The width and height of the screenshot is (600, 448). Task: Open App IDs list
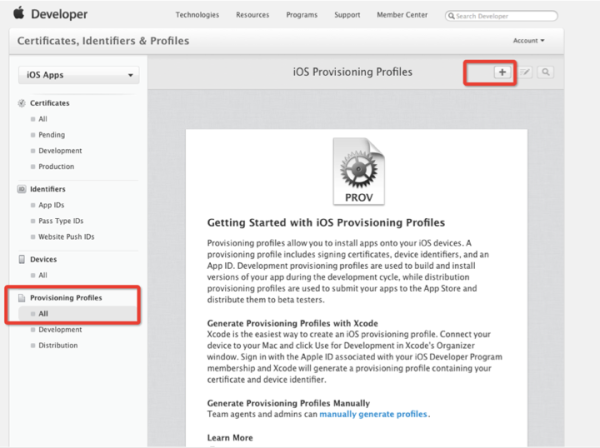51,205
